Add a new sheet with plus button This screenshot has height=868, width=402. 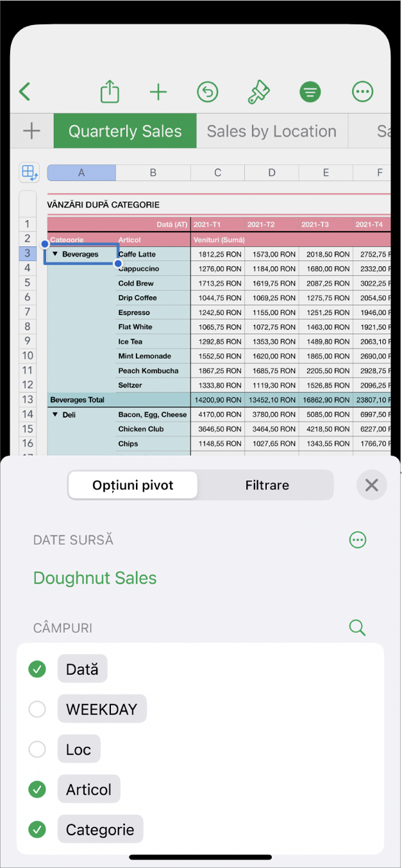[x=31, y=131]
